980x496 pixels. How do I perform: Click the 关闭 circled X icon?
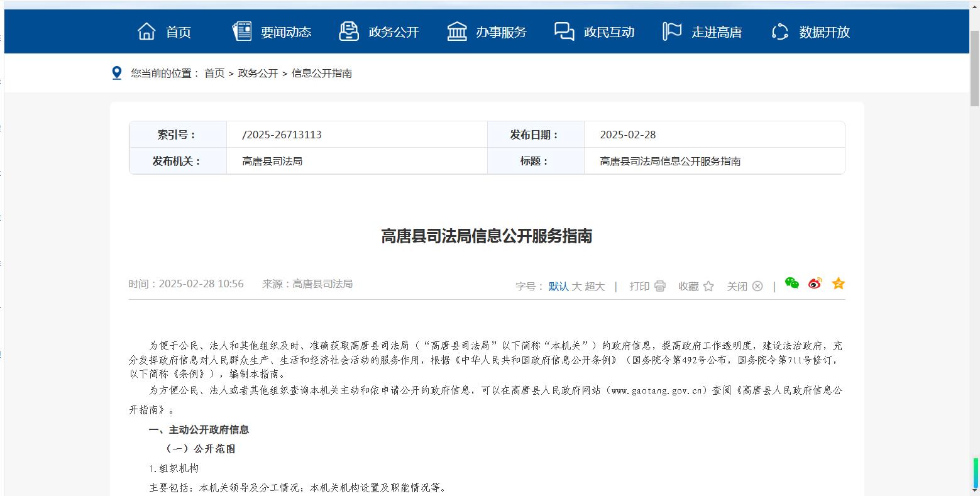tap(757, 286)
